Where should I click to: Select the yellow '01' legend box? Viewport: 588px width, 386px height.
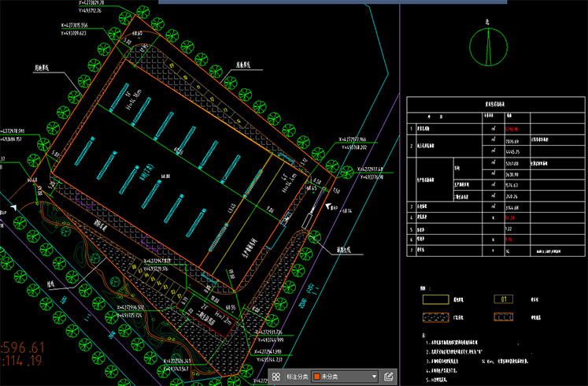(504, 299)
